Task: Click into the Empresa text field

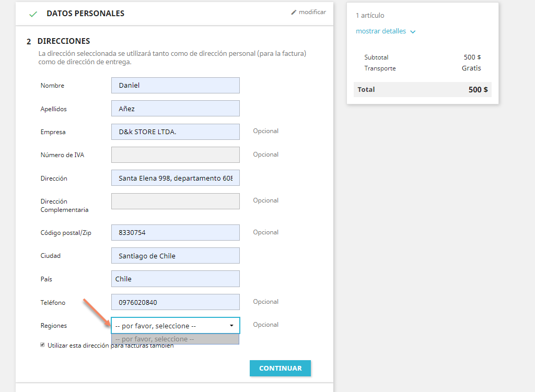Action: 175,132
